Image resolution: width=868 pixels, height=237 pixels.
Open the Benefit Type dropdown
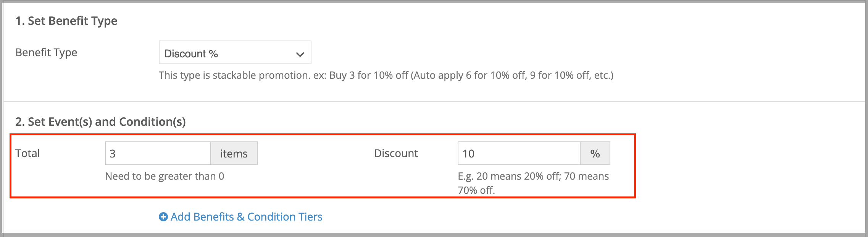pos(235,52)
